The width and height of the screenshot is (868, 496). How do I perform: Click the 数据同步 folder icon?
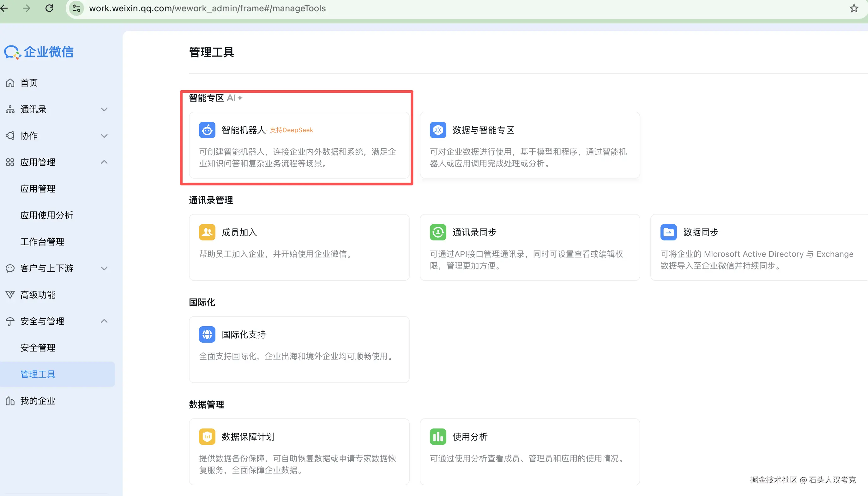(668, 232)
